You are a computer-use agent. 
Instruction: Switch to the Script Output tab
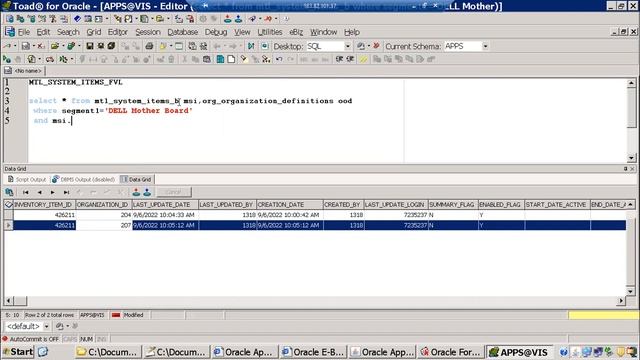pyautogui.click(x=27, y=179)
